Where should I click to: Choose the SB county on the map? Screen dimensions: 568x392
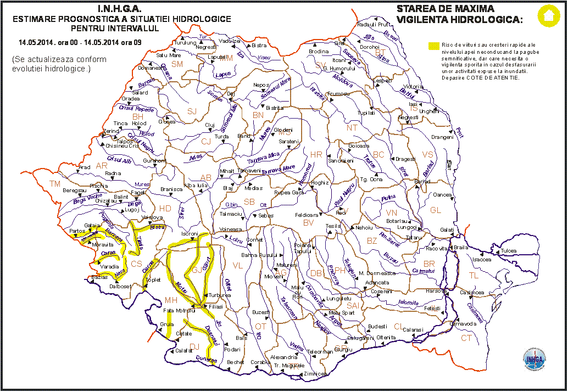click(x=249, y=201)
